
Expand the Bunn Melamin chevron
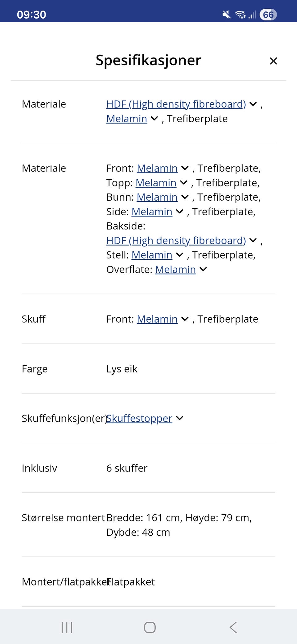(x=185, y=197)
